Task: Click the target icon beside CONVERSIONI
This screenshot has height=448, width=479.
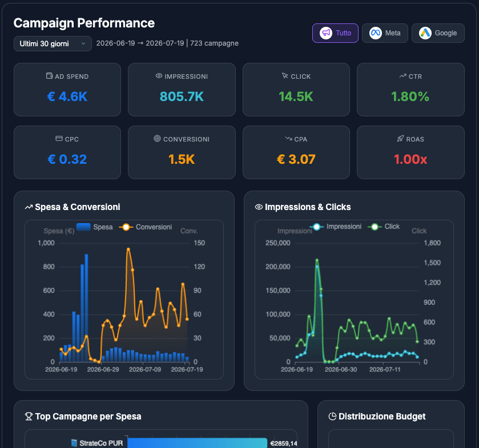Action: coord(157,139)
